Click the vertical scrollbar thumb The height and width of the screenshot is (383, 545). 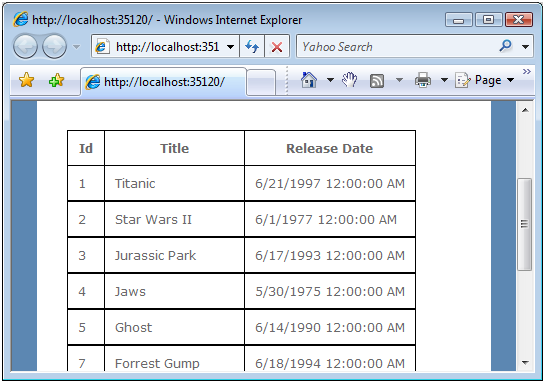click(524, 224)
